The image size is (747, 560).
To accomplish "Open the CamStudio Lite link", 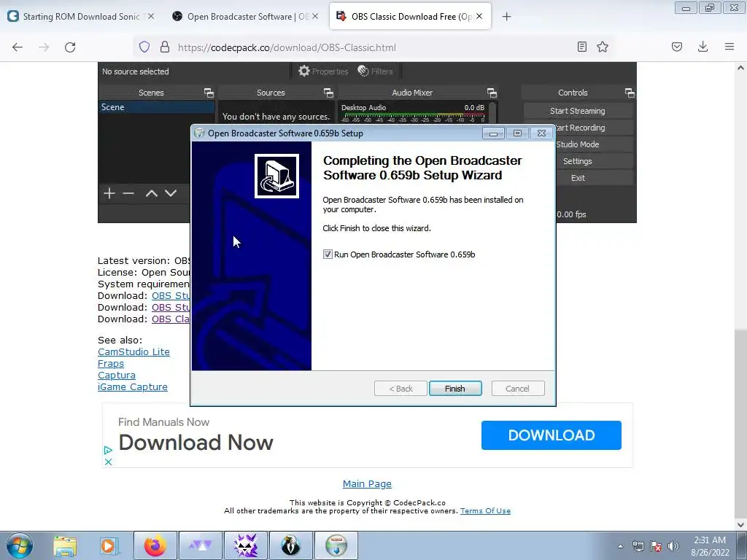I will [x=134, y=352].
